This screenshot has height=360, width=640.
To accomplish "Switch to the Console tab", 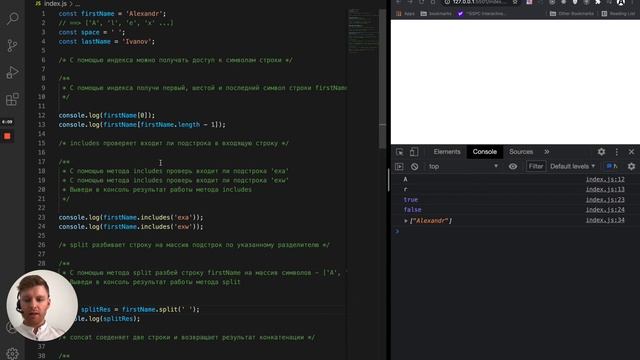I will (484, 152).
